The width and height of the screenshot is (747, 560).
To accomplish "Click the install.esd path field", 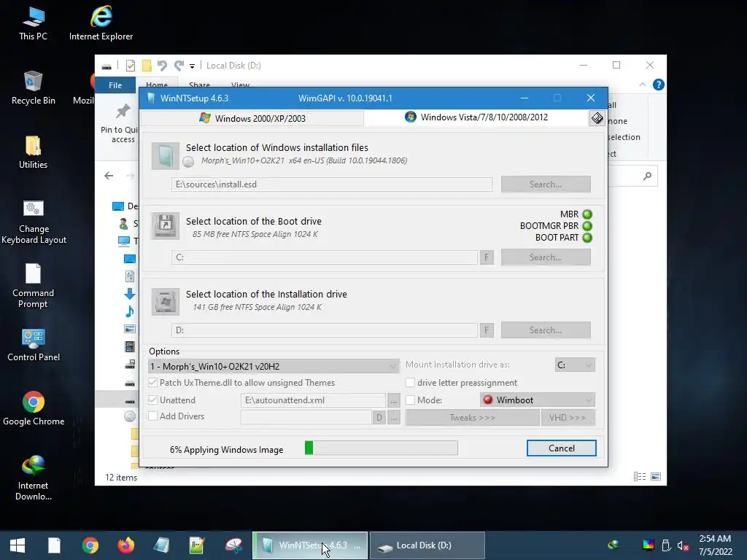I will point(332,184).
